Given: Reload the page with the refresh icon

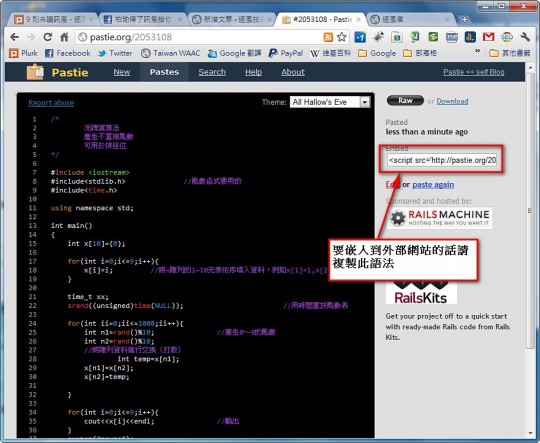Looking at the screenshot, I should [48, 37].
